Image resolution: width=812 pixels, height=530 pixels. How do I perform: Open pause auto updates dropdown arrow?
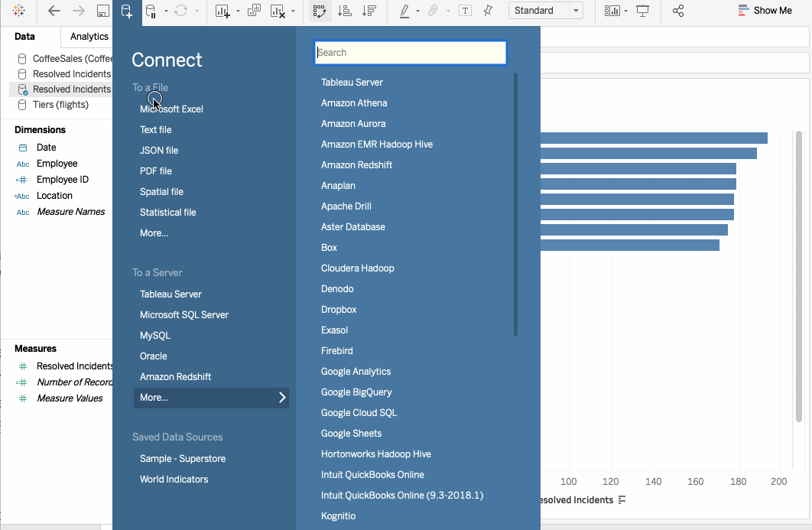point(166,11)
